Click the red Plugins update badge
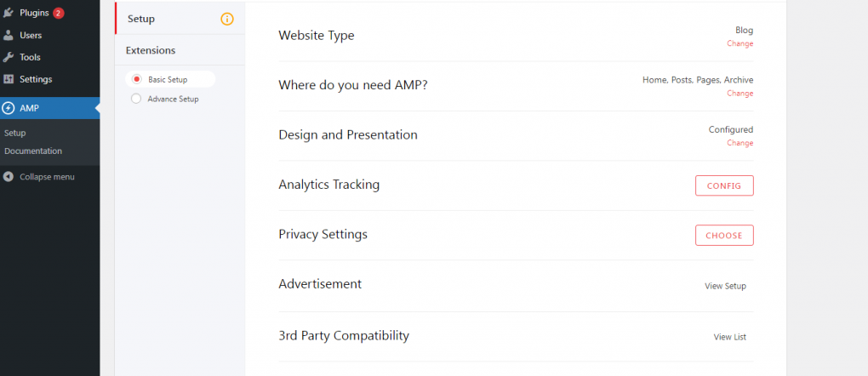 (59, 13)
